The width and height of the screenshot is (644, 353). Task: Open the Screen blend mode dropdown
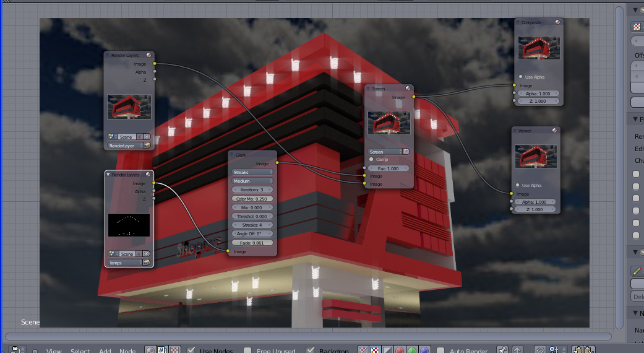click(384, 152)
